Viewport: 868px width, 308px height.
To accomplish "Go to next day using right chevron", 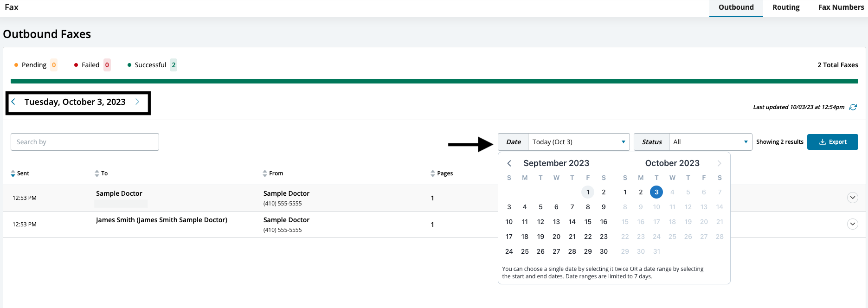I will [137, 102].
